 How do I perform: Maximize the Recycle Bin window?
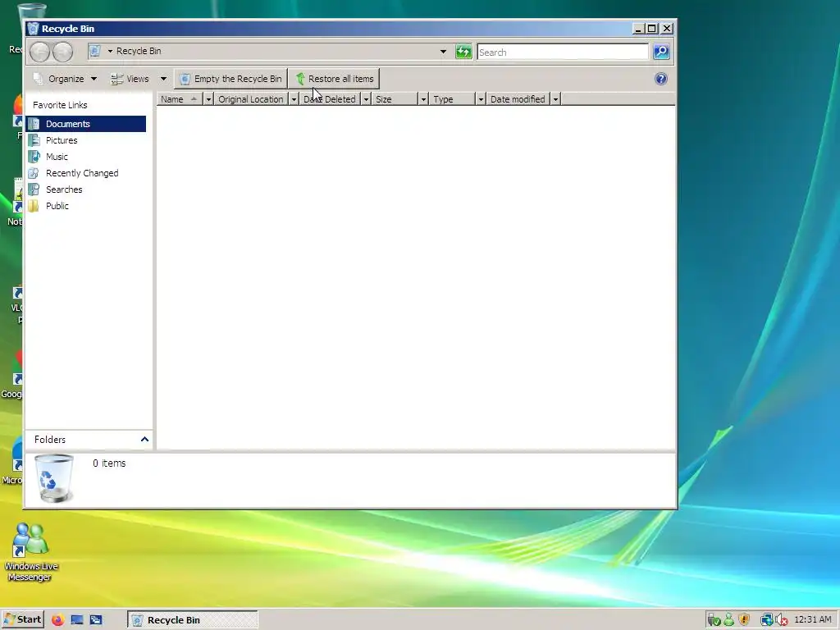[x=652, y=29]
